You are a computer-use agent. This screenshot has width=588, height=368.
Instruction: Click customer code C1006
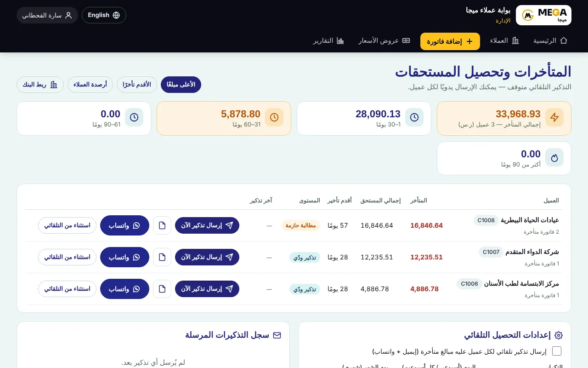coord(469,284)
